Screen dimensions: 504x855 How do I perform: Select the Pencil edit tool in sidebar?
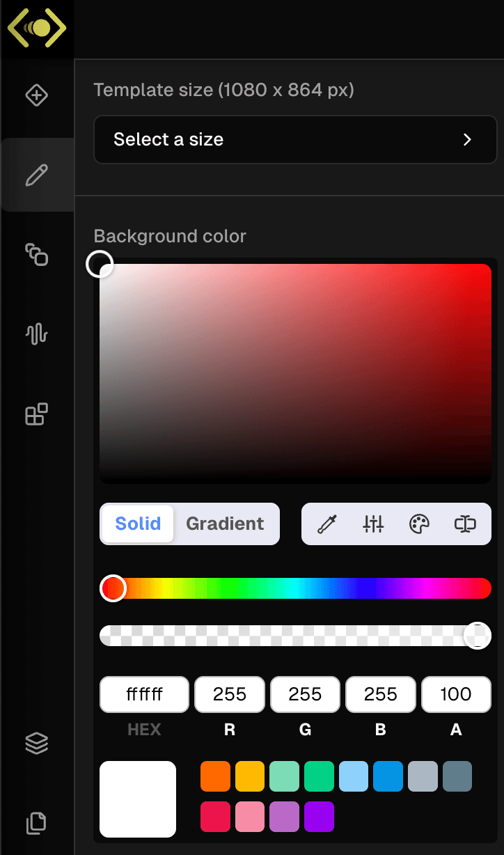[x=37, y=174]
